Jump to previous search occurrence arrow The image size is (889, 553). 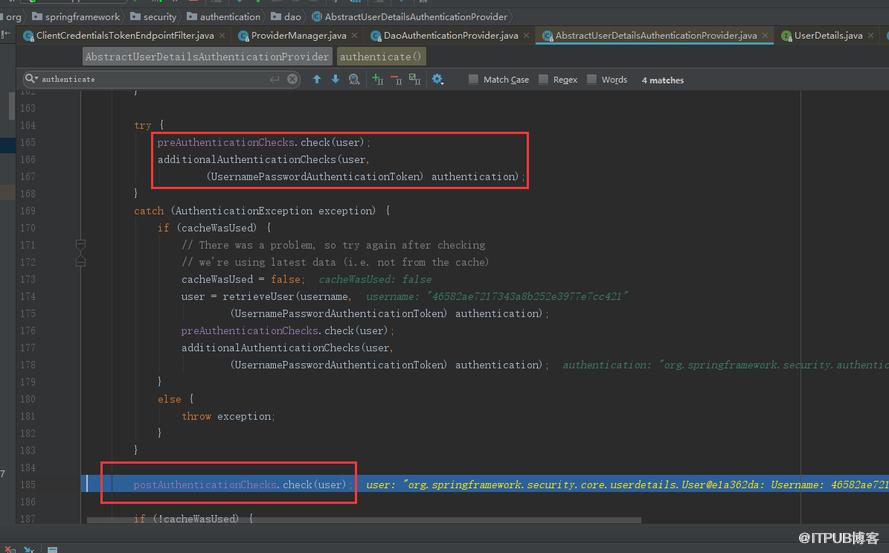317,79
